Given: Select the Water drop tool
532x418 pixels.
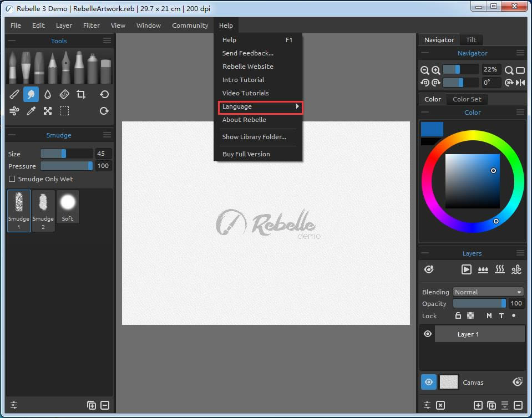Looking at the screenshot, I should 48,94.
